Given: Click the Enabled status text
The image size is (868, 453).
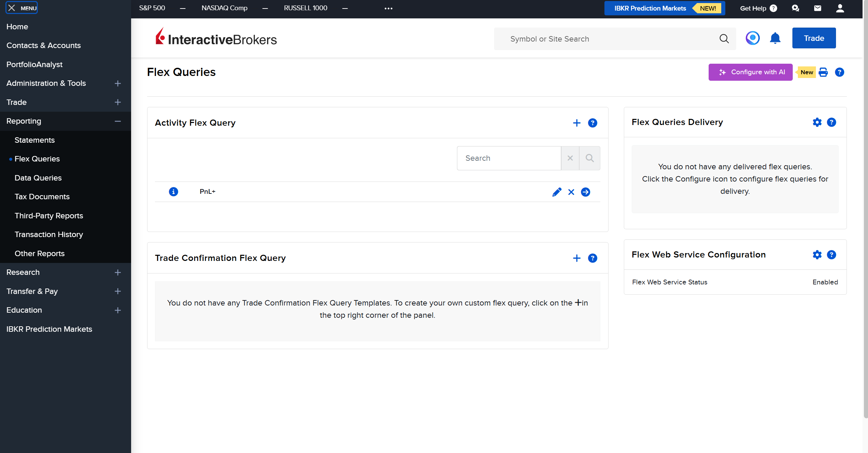Looking at the screenshot, I should 825,282.
